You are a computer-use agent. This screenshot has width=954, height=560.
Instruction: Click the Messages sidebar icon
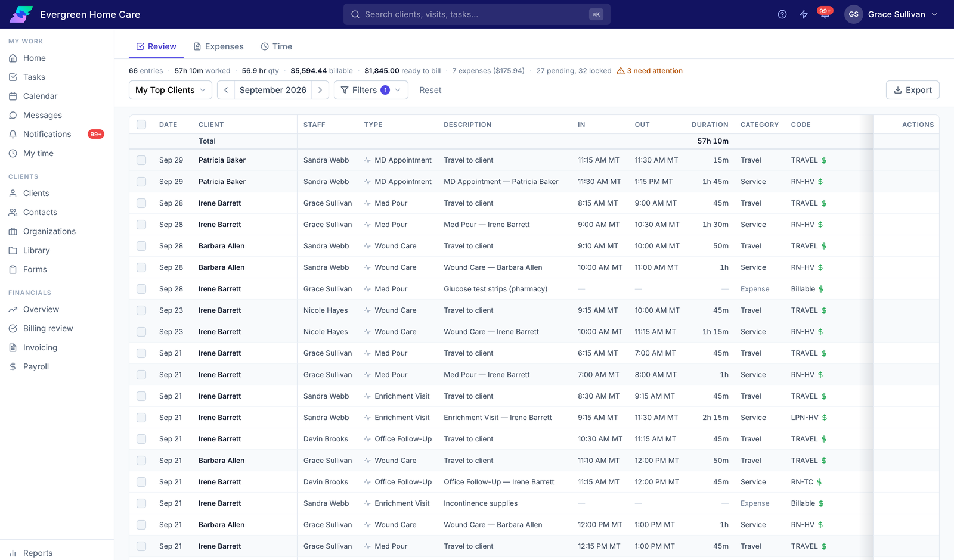(x=13, y=115)
